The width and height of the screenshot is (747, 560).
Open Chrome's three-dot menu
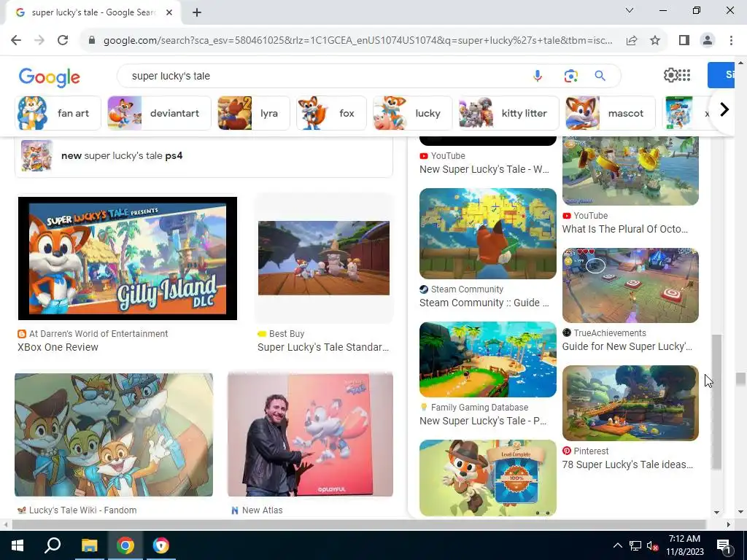pyautogui.click(x=731, y=41)
